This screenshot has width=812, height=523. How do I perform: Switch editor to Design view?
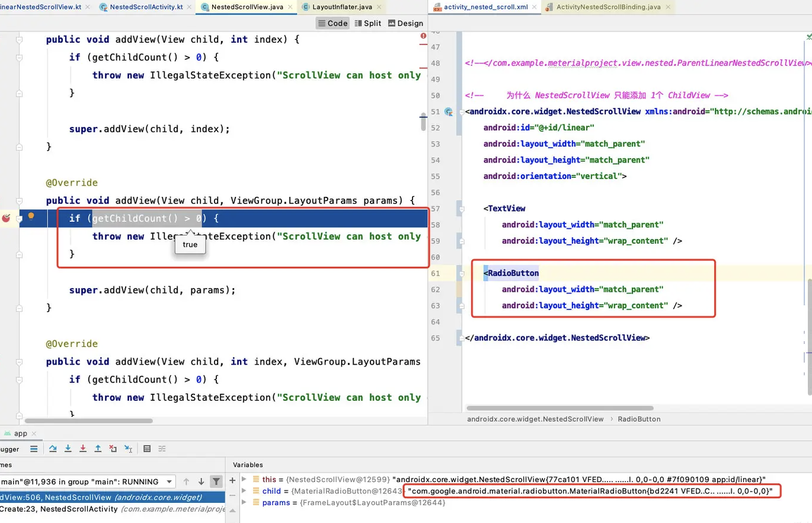405,23
